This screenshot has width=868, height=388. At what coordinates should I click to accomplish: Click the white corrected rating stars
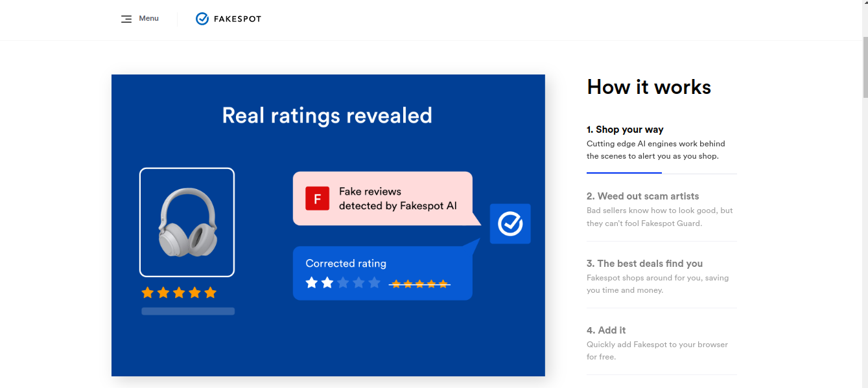(320, 282)
